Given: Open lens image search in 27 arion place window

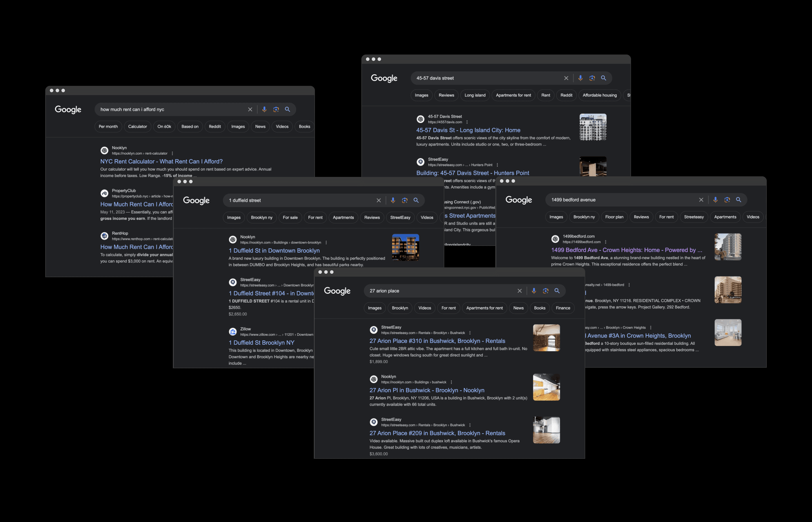Looking at the screenshot, I should (545, 291).
